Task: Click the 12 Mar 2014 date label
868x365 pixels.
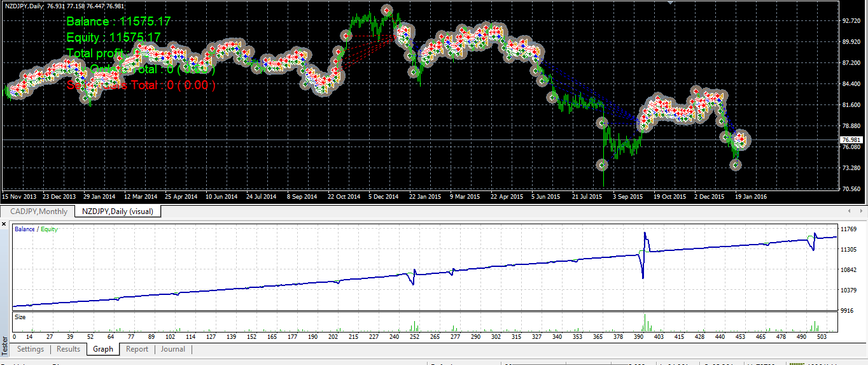Action: [x=141, y=197]
